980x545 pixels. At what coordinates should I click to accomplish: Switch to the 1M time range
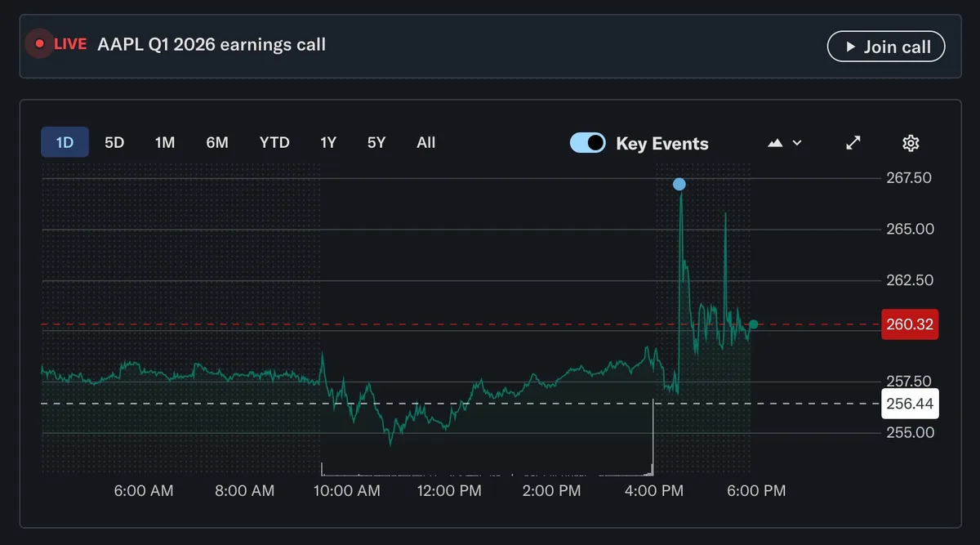tap(165, 142)
